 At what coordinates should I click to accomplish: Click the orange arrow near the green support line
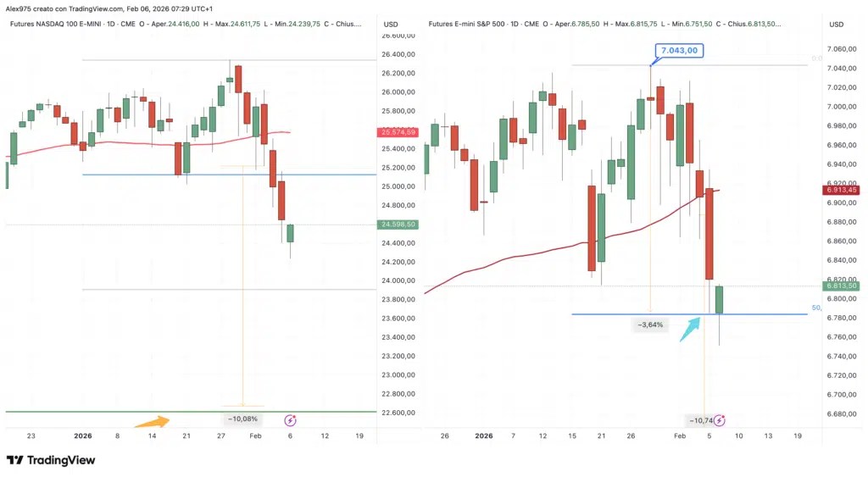(152, 422)
